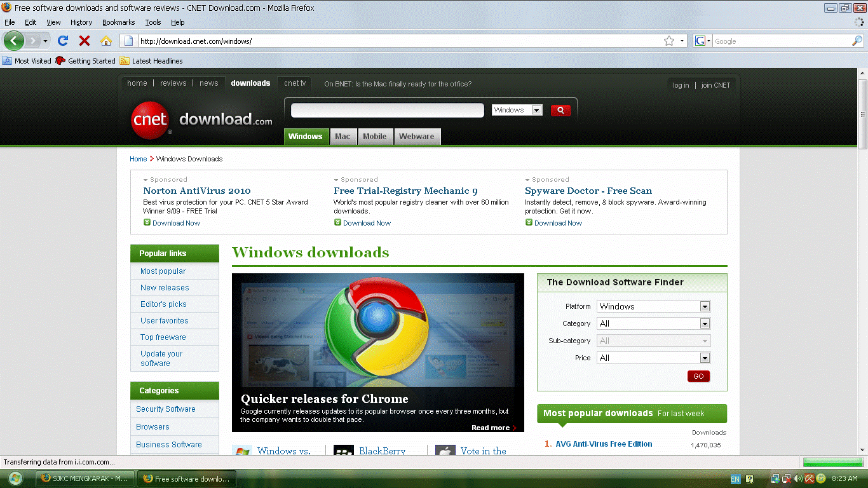Select the Windows platform tab
The height and width of the screenshot is (488, 868).
pos(306,137)
